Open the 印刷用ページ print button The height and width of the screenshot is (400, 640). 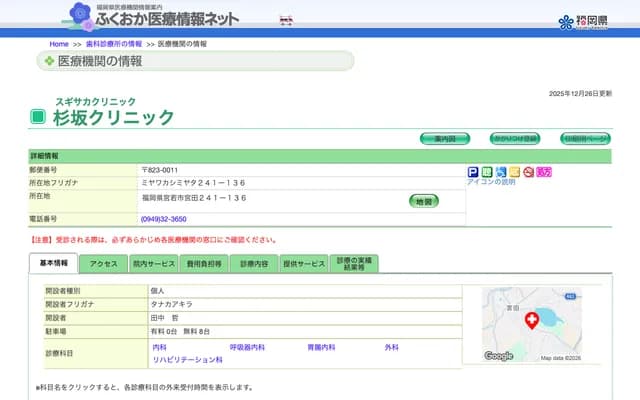click(585, 138)
